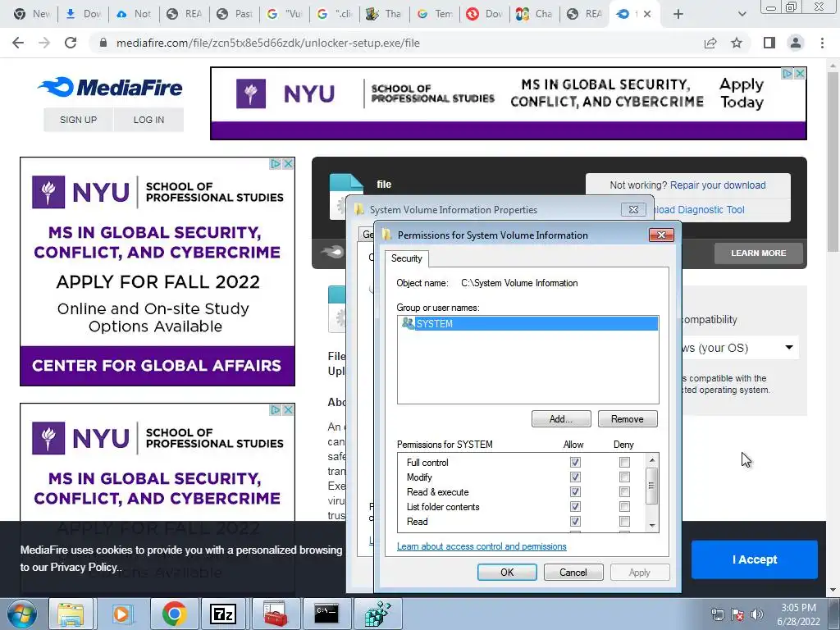Switch to the Tha browser tab
The width and height of the screenshot is (840, 630).
384,14
